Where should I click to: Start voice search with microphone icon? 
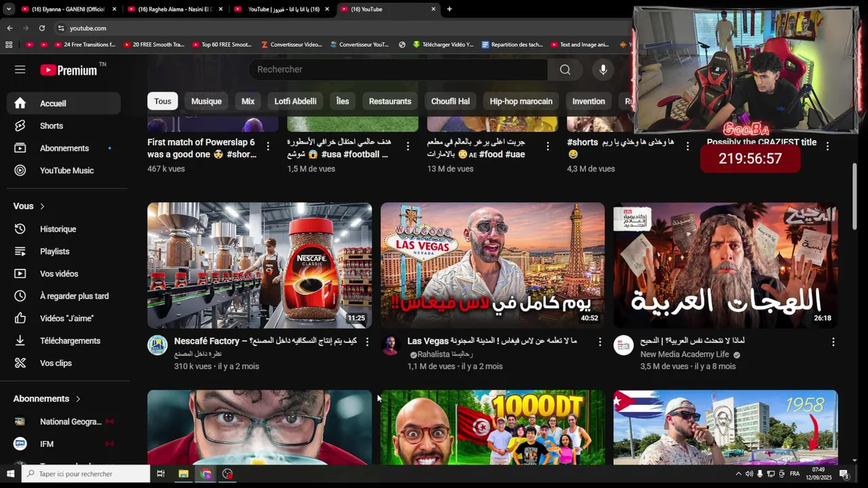603,70
